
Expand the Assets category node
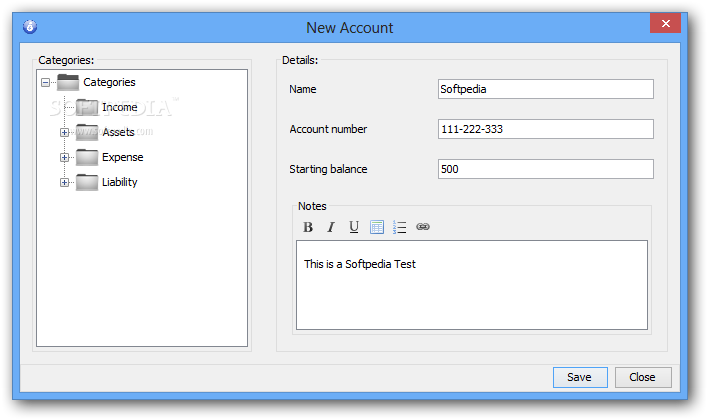tap(64, 132)
